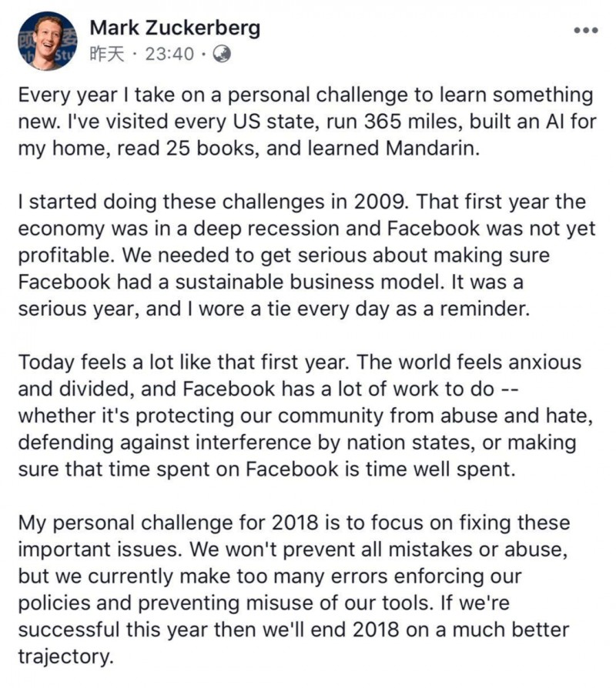Click the 昨天 timestamp of the post
The width and height of the screenshot is (616, 688).
click(x=107, y=55)
